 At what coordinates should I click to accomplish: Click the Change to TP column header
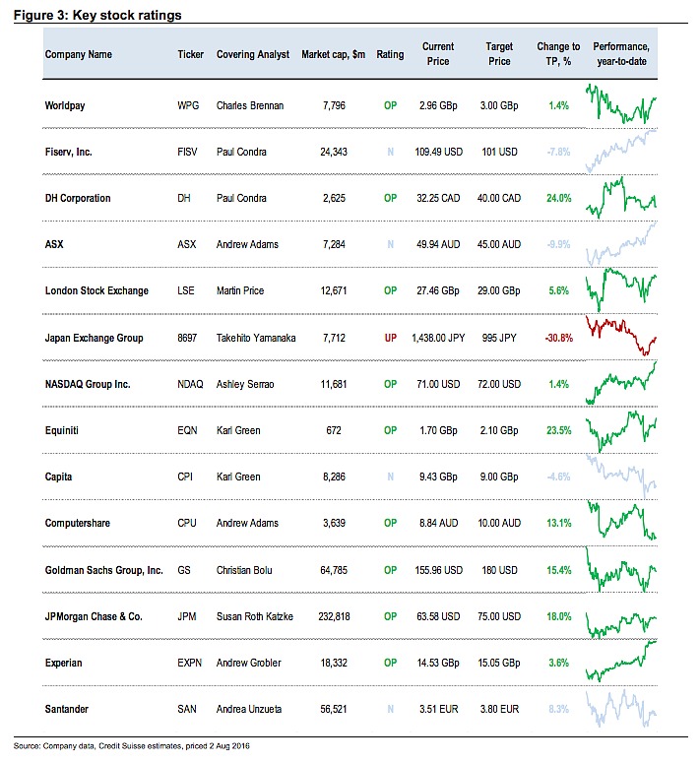[x=558, y=54]
